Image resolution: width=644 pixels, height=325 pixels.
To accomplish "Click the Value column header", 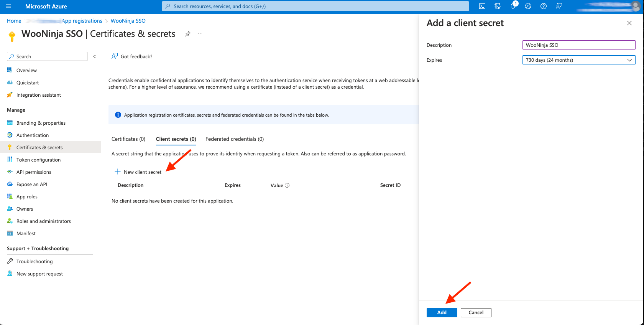I will click(x=277, y=185).
